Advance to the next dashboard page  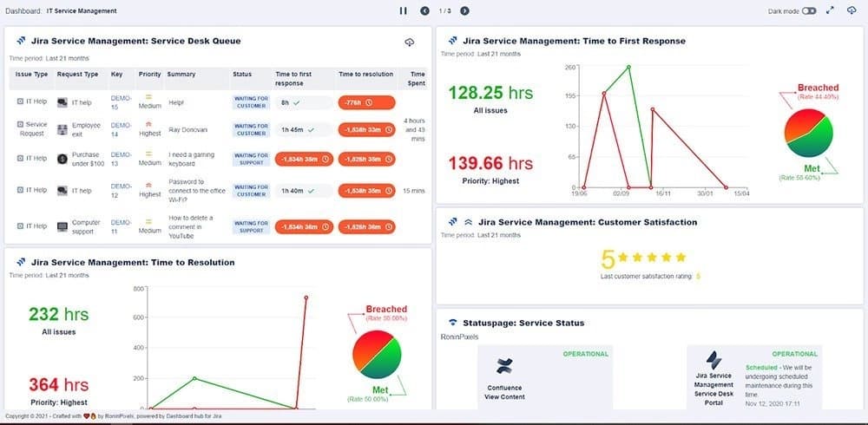click(465, 10)
